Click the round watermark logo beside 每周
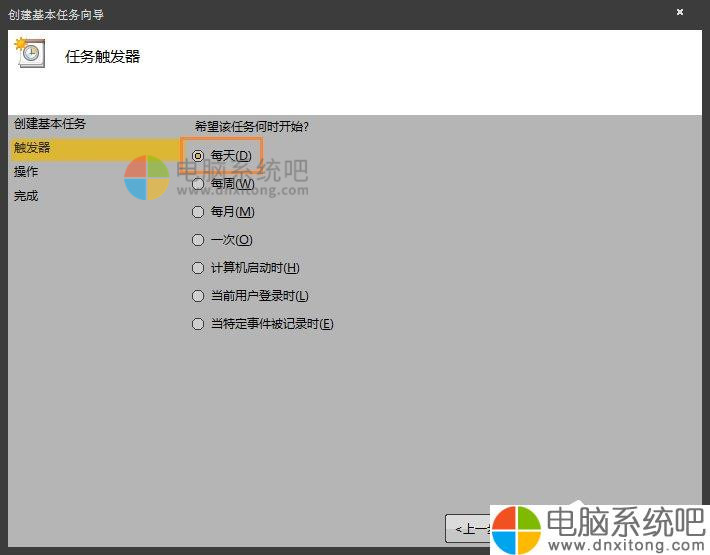710x555 pixels. (x=147, y=178)
